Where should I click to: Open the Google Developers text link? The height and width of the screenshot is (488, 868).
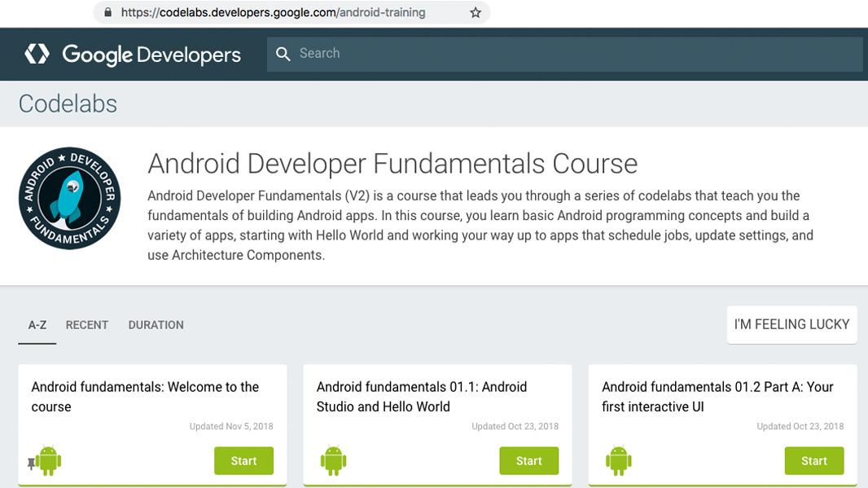tap(151, 55)
